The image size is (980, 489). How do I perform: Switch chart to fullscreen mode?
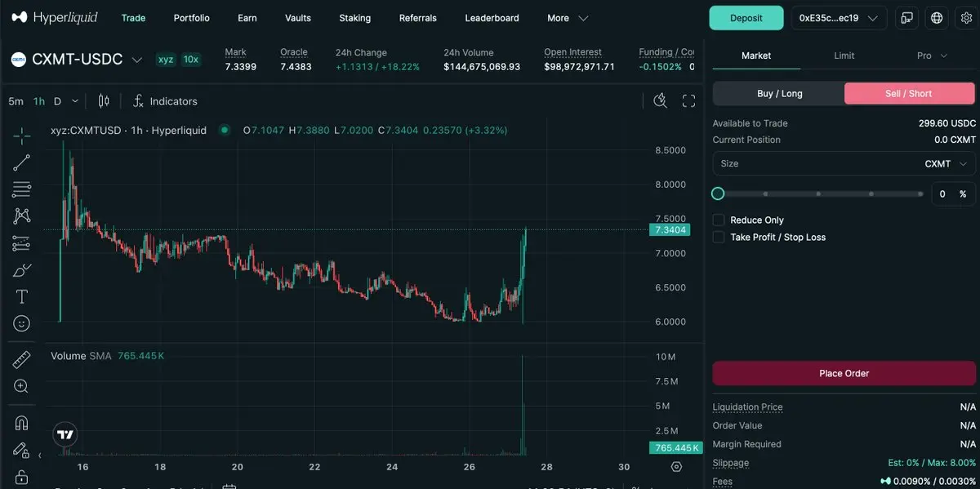[x=688, y=101]
